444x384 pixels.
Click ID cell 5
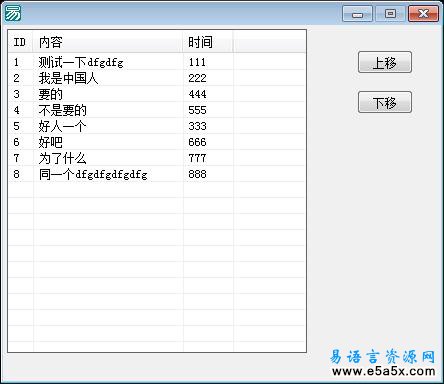[x=16, y=126]
